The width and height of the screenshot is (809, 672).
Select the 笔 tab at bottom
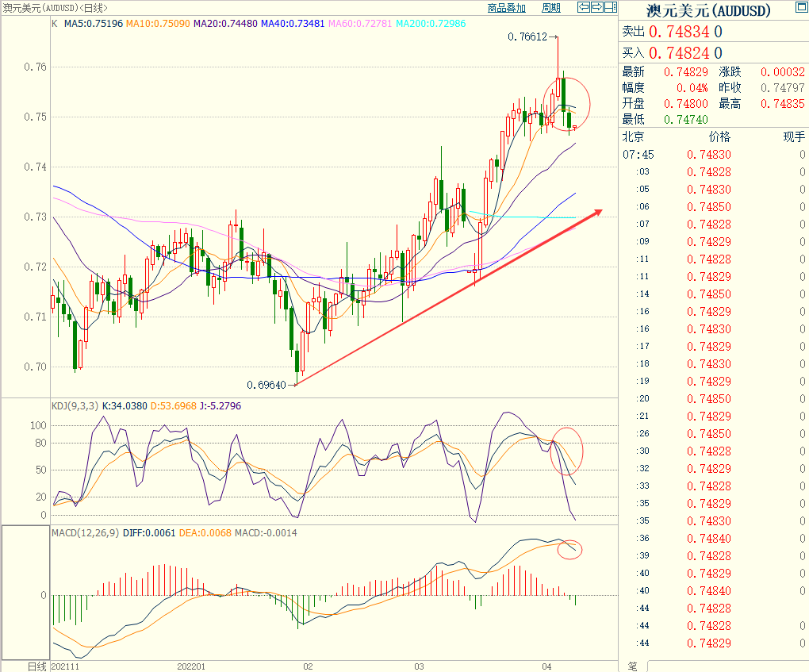point(632,666)
